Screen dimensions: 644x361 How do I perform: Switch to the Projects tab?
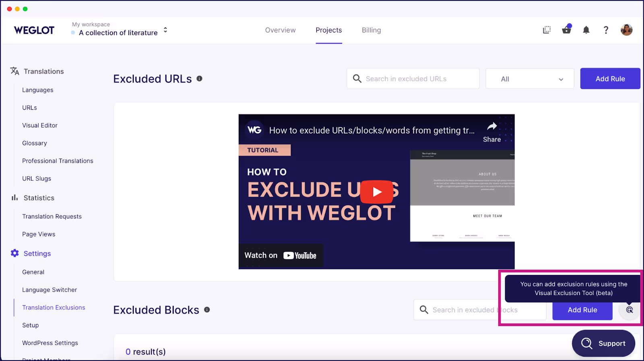coord(329,30)
